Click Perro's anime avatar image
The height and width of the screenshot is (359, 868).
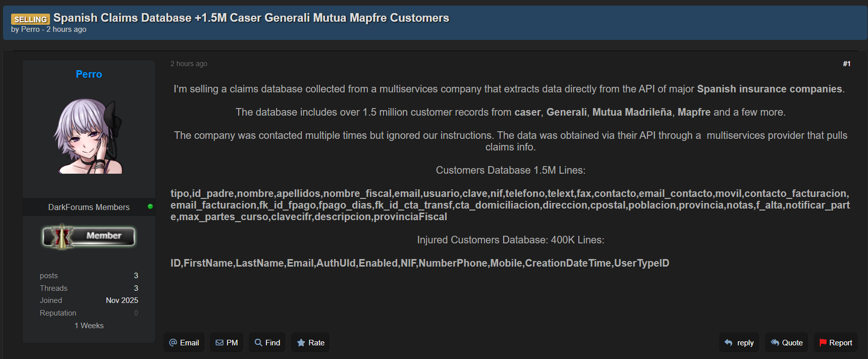click(x=89, y=136)
